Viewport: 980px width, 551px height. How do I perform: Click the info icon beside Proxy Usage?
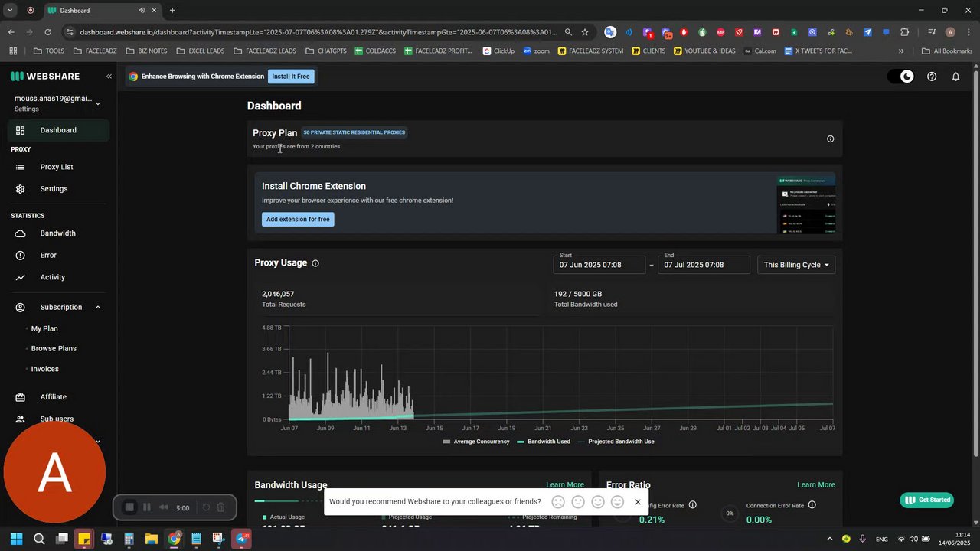[315, 263]
